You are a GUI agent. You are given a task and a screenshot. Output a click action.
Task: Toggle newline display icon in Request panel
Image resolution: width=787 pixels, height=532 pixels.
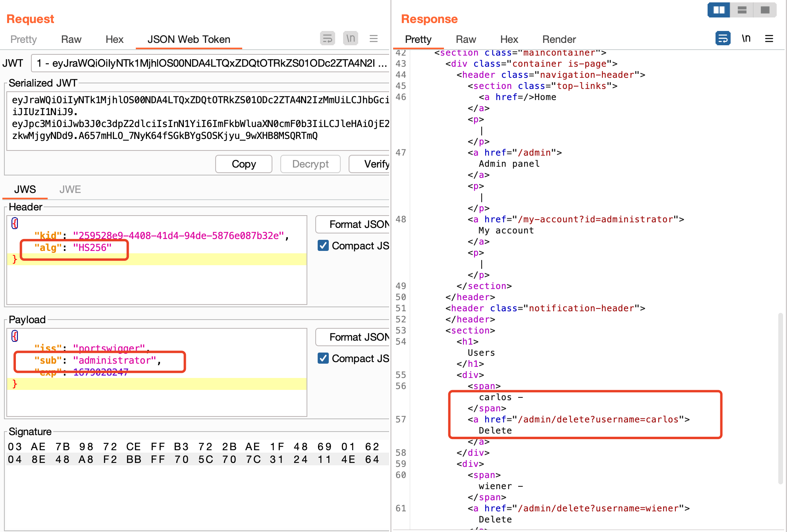point(350,39)
